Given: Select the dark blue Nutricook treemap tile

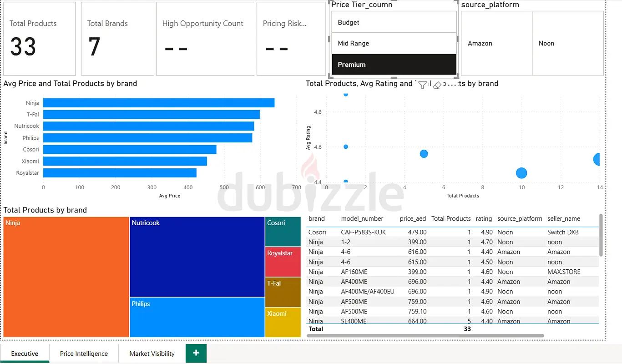Looking at the screenshot, I should tap(197, 257).
